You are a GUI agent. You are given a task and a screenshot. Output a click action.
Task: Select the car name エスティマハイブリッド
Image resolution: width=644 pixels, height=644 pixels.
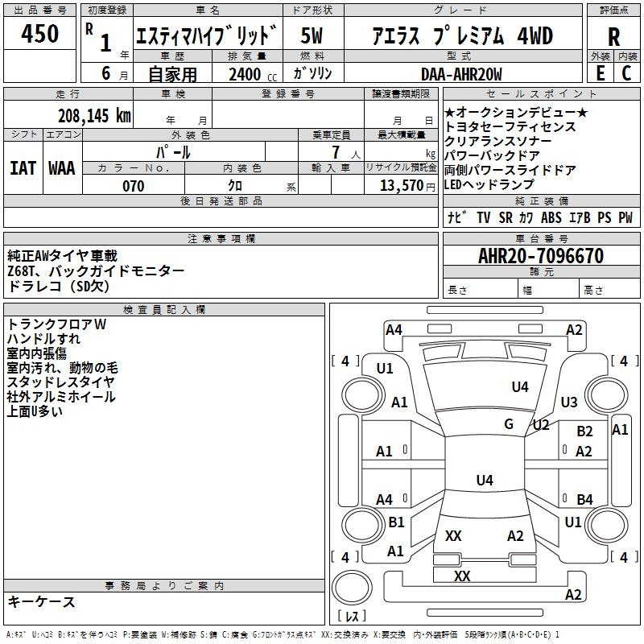[x=208, y=35]
